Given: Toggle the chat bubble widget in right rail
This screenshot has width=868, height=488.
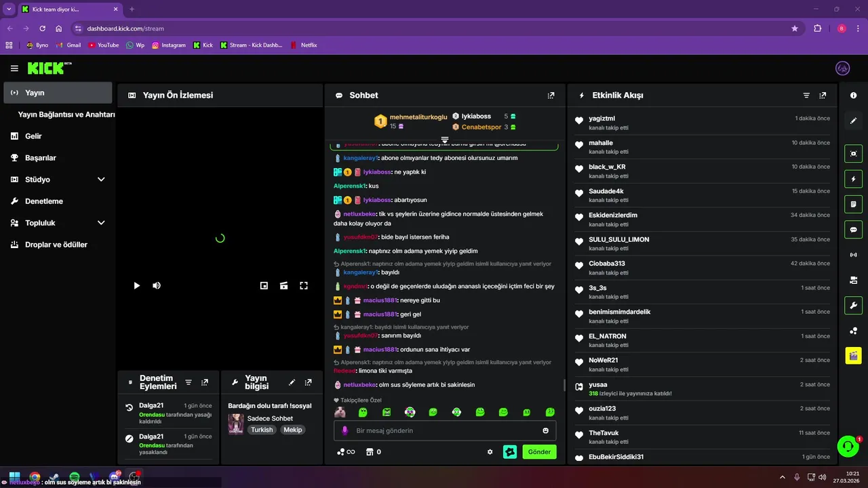Looking at the screenshot, I should tap(854, 229).
